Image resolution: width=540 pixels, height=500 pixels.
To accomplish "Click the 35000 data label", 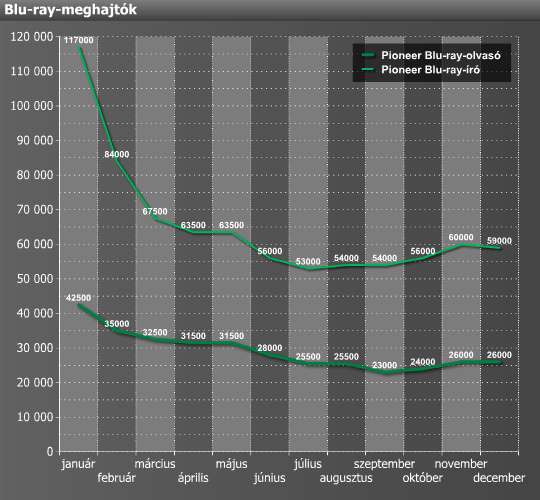I will pyautogui.click(x=117, y=324).
